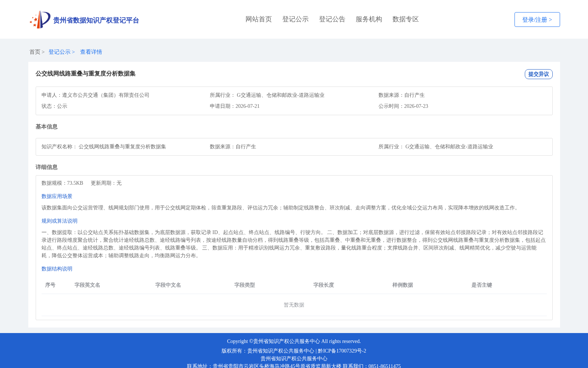Click the 暂无数据 empty table message
Image resolution: width=588 pixels, height=368 pixels.
294,305
